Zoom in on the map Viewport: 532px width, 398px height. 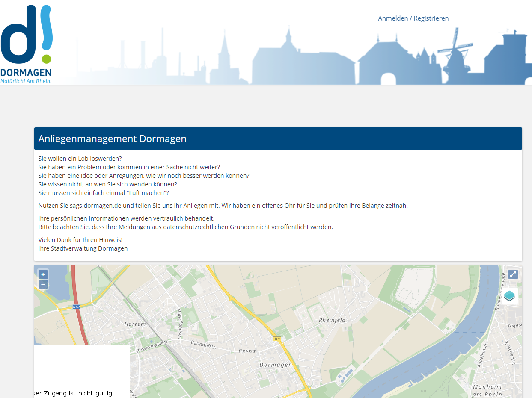point(43,274)
